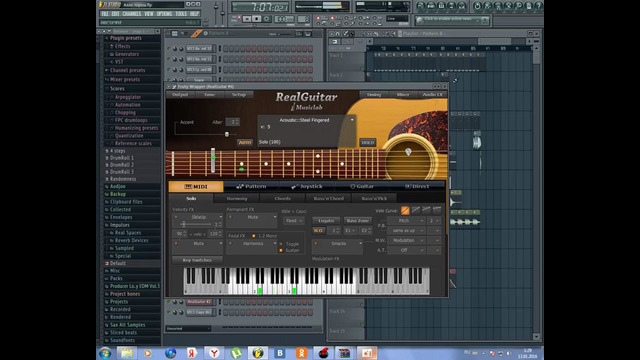Click the Bass Zone button

click(x=358, y=221)
